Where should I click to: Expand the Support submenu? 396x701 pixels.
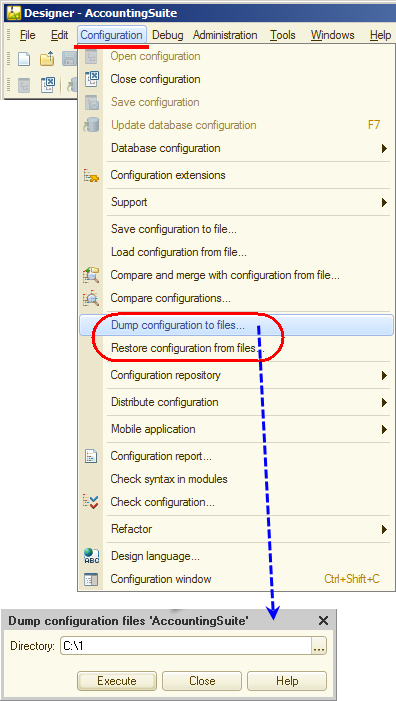pos(384,203)
